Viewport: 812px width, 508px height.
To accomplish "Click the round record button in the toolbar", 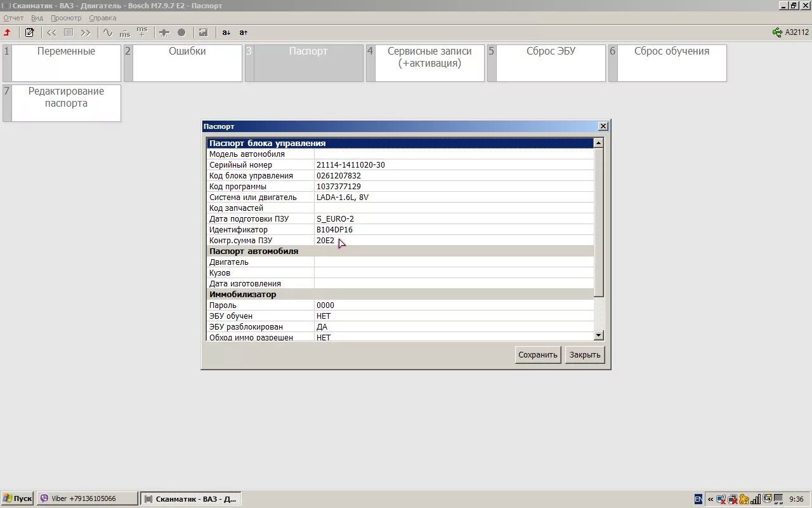I will pyautogui.click(x=181, y=32).
